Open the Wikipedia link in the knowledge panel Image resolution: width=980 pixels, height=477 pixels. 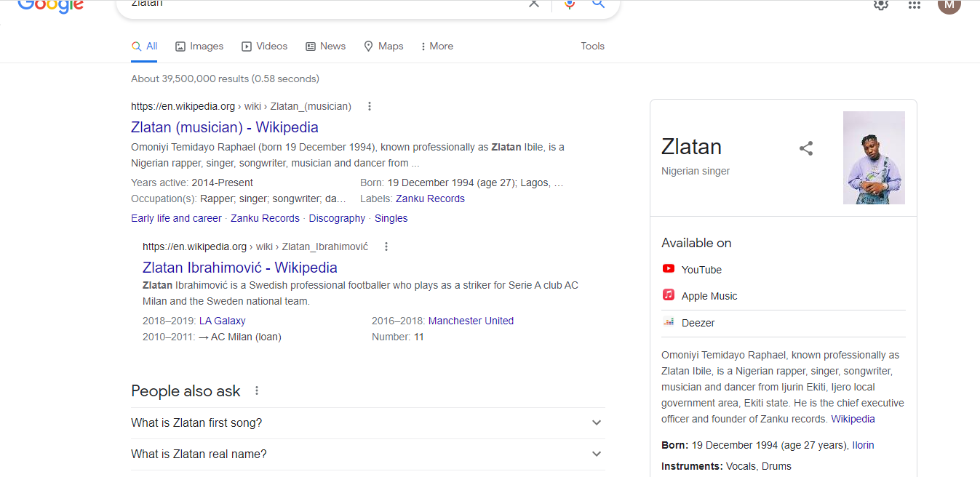pos(853,418)
